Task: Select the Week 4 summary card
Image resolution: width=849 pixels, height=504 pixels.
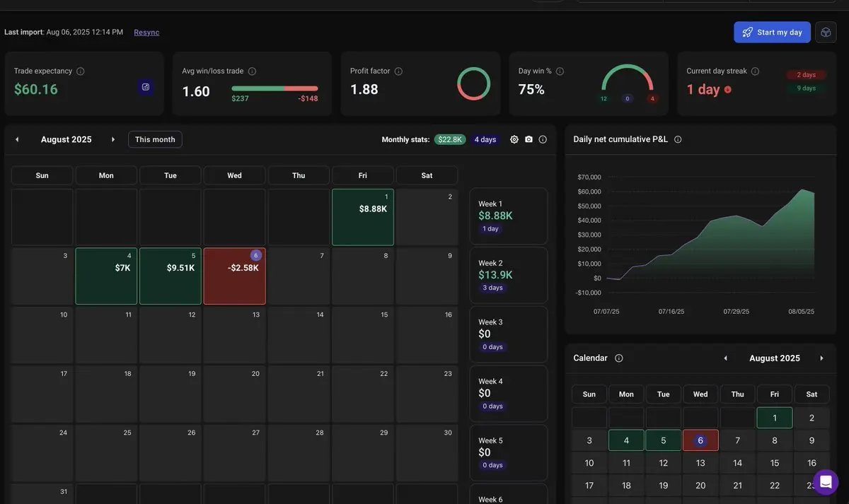Action: (x=509, y=394)
